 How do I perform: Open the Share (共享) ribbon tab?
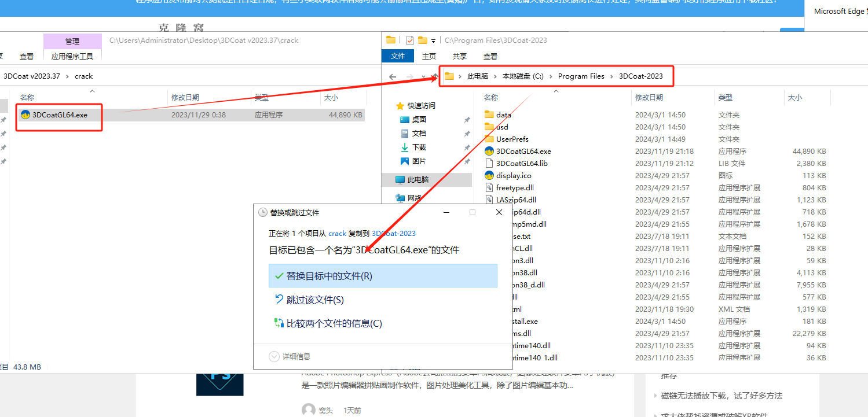click(x=460, y=56)
